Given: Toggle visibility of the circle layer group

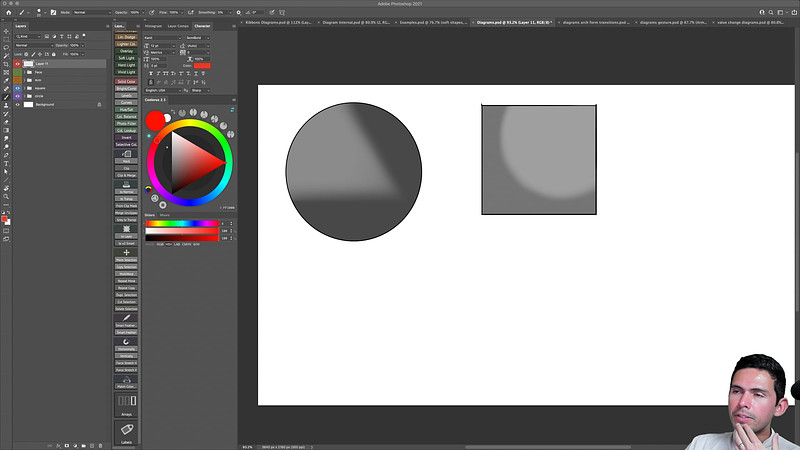Looking at the screenshot, I should [x=17, y=96].
